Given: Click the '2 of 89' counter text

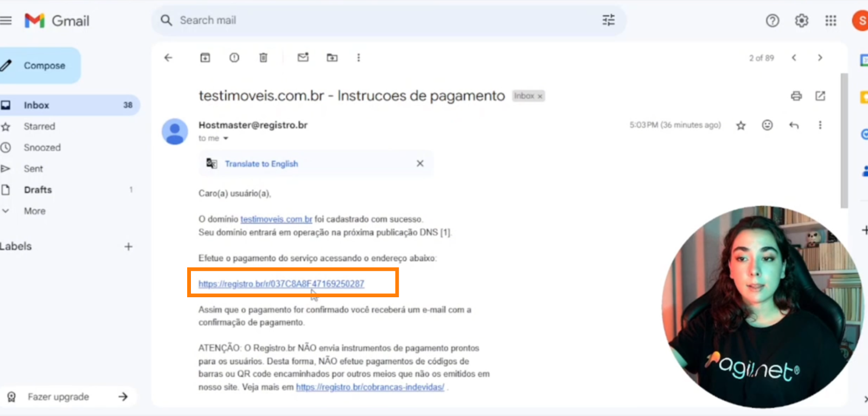Looking at the screenshot, I should (762, 58).
